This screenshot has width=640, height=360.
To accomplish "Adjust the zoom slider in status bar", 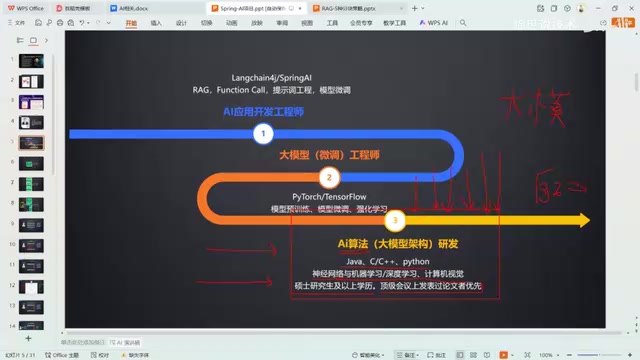I will point(599,355).
